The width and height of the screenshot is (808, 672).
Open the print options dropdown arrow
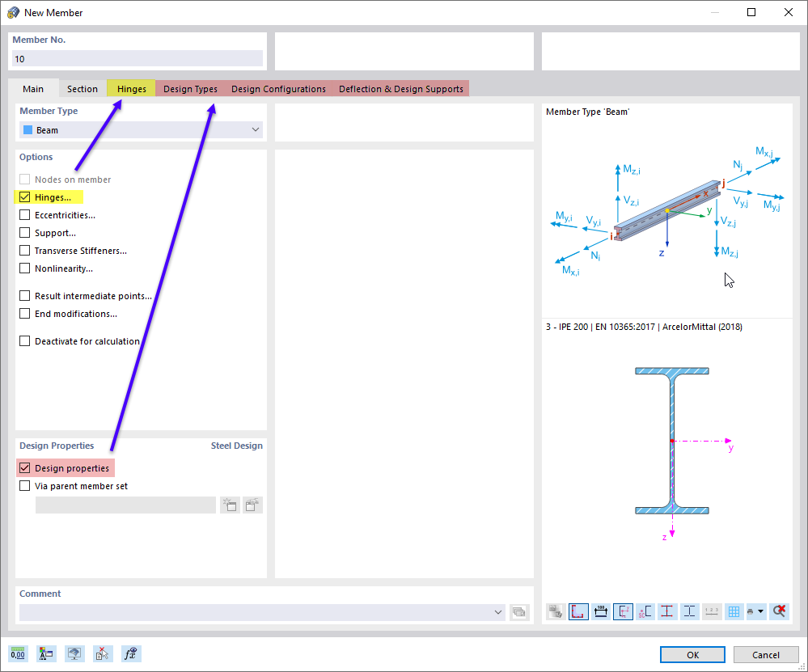(x=760, y=611)
